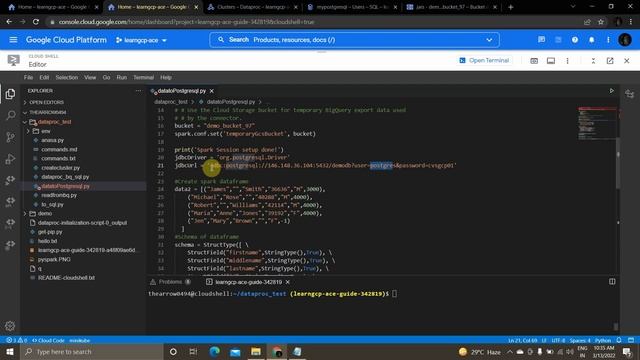Open the Cloud console help icon

coord(575,40)
